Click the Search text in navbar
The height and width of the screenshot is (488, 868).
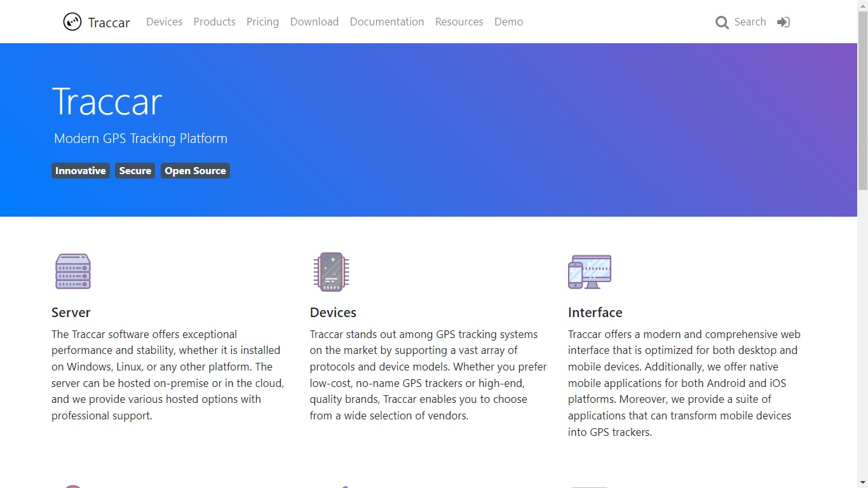click(750, 22)
